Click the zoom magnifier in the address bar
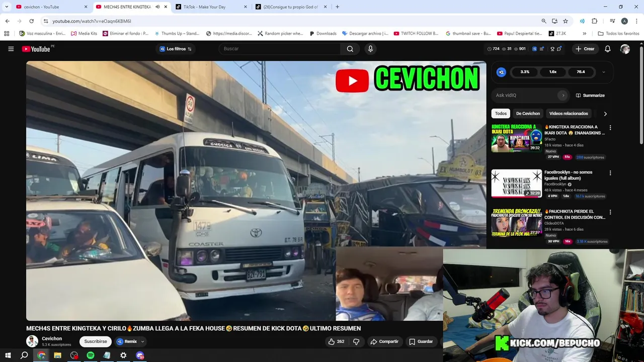644x362 pixels. coord(544,21)
